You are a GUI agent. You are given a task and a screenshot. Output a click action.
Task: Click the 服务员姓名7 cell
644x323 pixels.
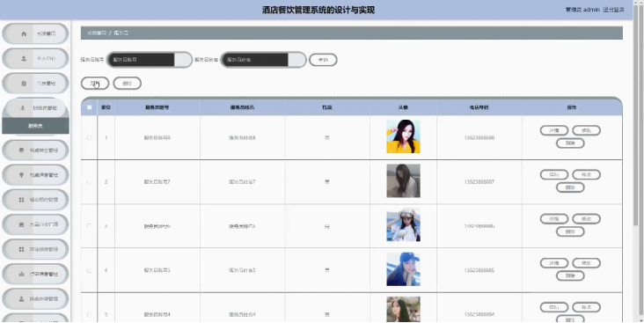click(x=242, y=181)
